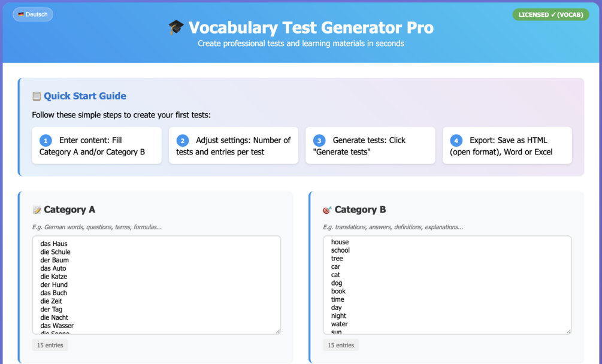Click the step 2 number badge
Viewport: 602px width, 364px height.
[x=183, y=141]
